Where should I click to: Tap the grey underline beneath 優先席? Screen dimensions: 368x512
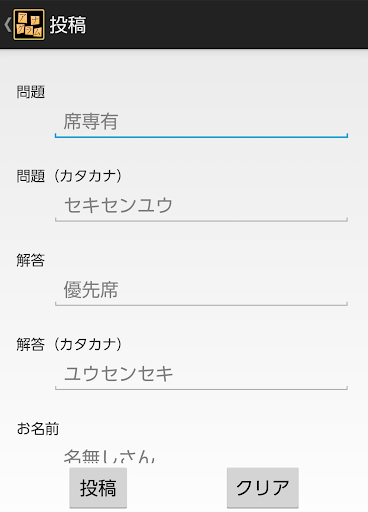[x=201, y=304]
